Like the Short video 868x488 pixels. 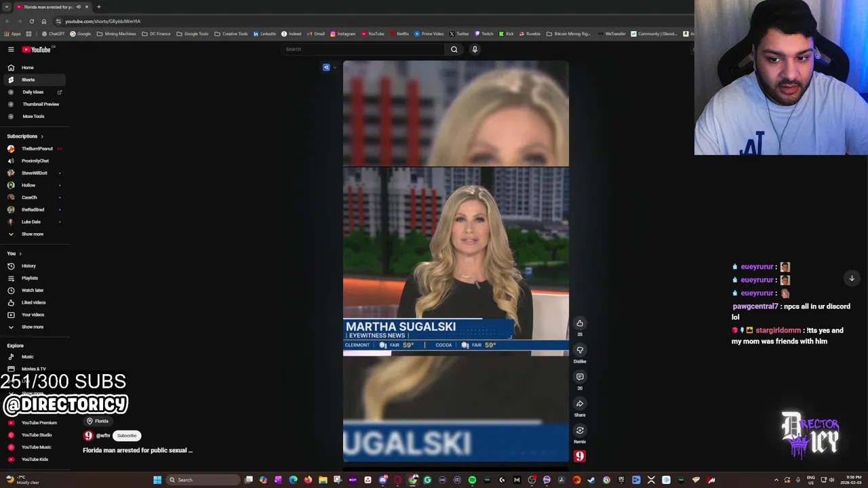(x=580, y=323)
